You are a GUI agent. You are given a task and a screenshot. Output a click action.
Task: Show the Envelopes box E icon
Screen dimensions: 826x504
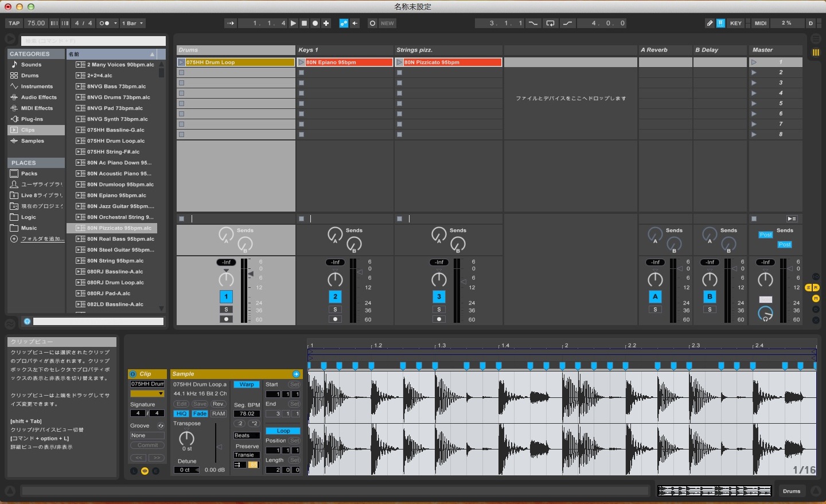[155, 471]
